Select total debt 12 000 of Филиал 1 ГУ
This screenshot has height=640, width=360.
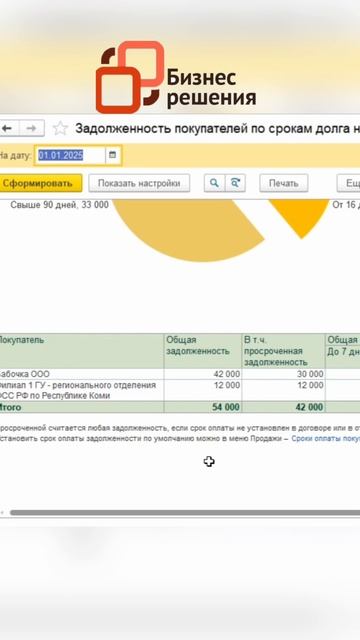pos(203,390)
